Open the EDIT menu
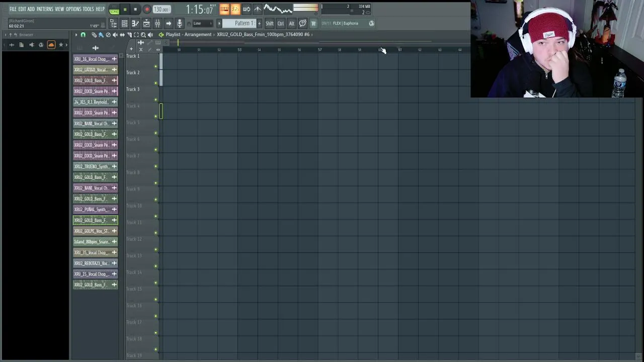The height and width of the screenshot is (362, 644). point(22,9)
